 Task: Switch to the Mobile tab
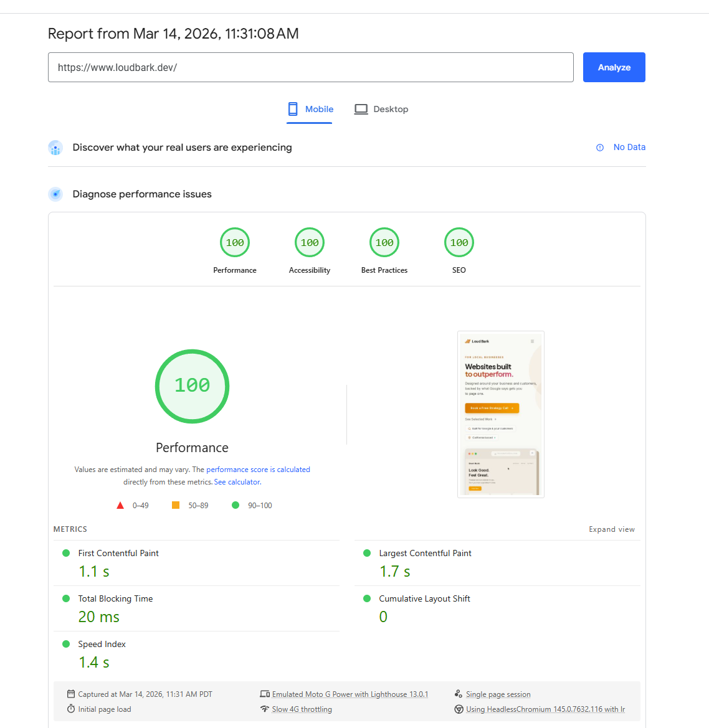(310, 109)
